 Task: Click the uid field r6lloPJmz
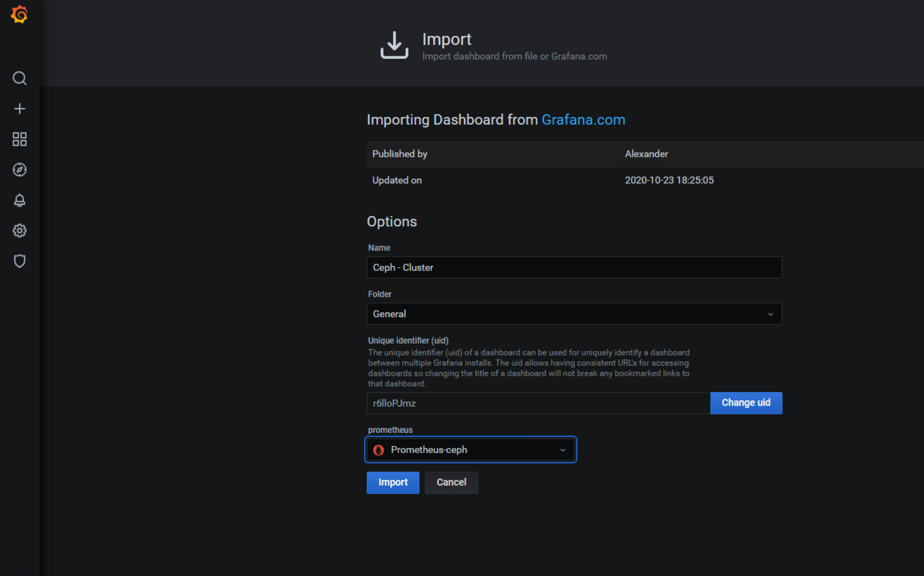539,403
